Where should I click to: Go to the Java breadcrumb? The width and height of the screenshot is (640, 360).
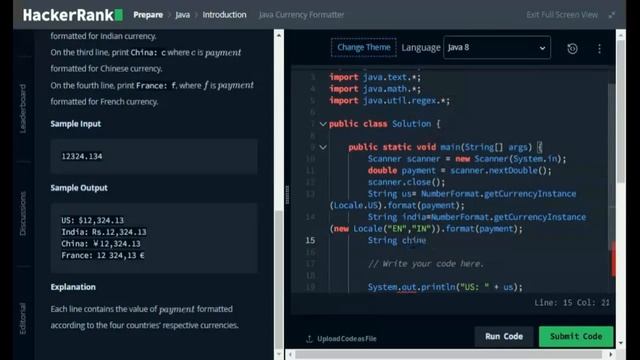(182, 15)
